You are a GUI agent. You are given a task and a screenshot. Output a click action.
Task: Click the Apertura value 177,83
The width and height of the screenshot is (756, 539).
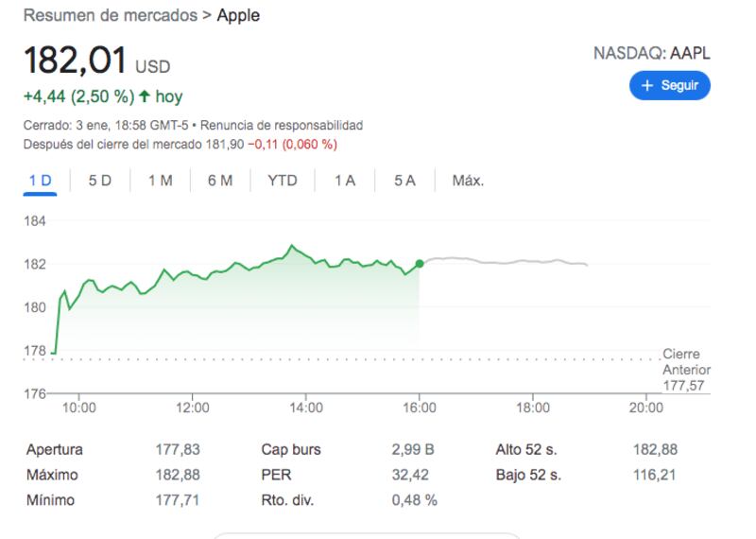pyautogui.click(x=178, y=450)
